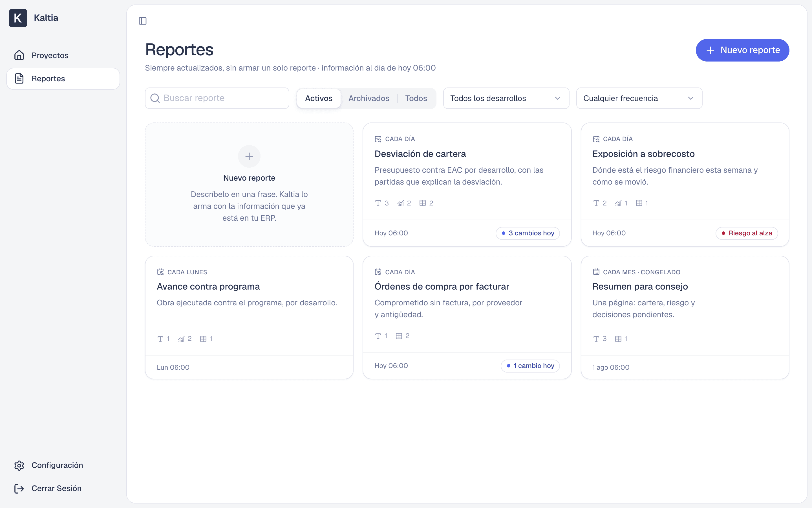Screen dimensions: 812x508
Task: Open the Exposición a sobrecosto report title
Action: 643,154
